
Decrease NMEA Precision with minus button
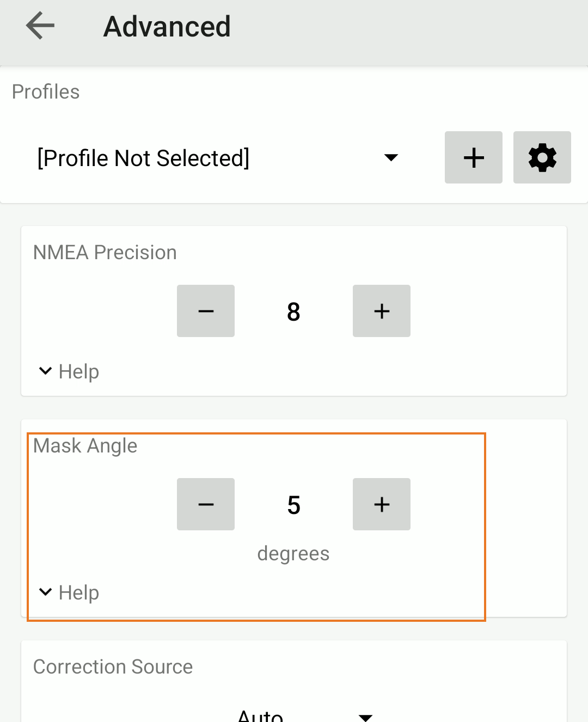(x=206, y=311)
